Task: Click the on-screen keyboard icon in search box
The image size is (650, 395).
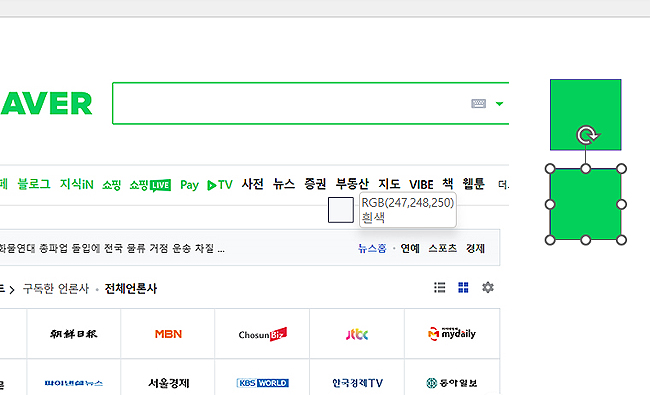Action: (478, 103)
